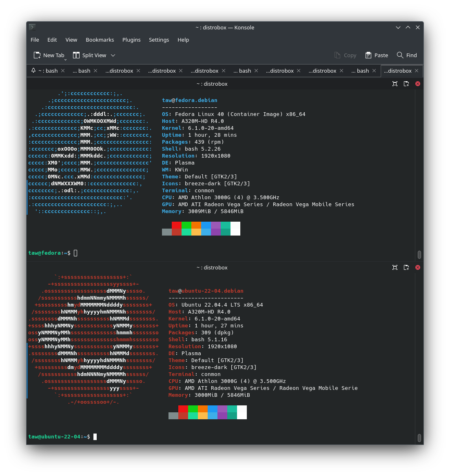The width and height of the screenshot is (450, 476).
Task: Click the 'taw@fedora.debian' header text
Action: [x=190, y=100]
